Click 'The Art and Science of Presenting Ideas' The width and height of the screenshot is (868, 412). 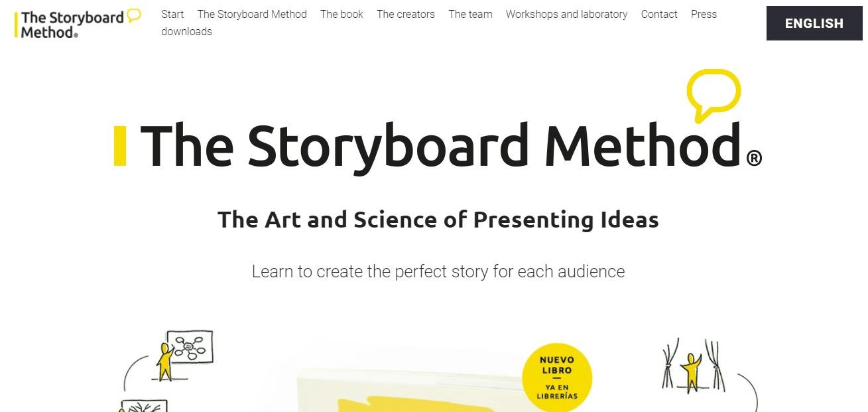pyautogui.click(x=438, y=220)
